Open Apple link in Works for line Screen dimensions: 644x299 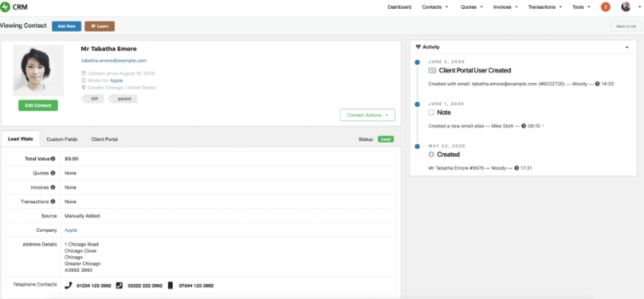(116, 81)
